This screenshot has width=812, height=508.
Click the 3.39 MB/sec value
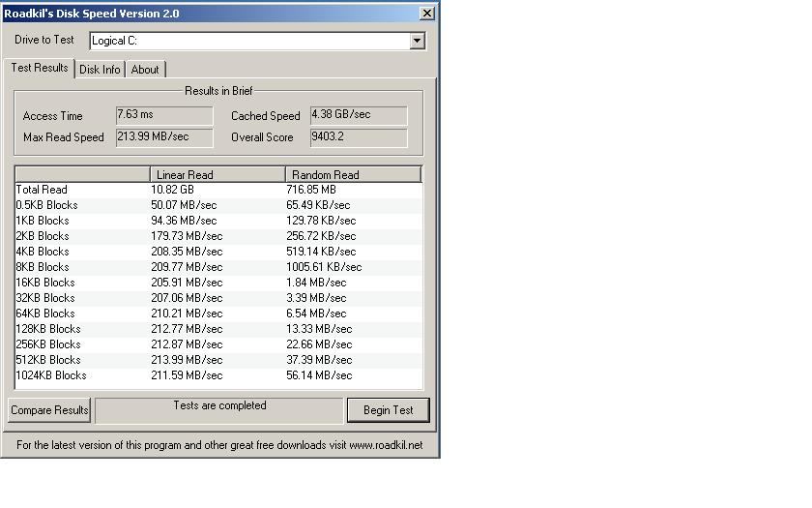(x=316, y=299)
